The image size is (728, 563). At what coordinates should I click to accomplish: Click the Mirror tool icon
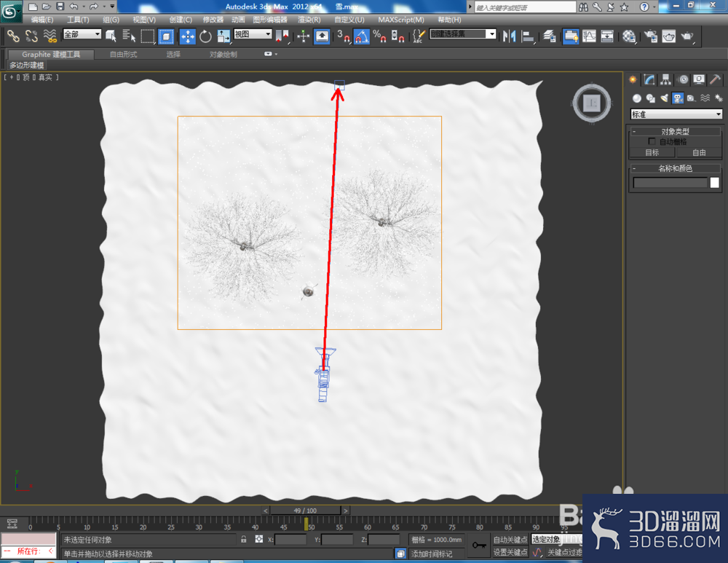(509, 36)
